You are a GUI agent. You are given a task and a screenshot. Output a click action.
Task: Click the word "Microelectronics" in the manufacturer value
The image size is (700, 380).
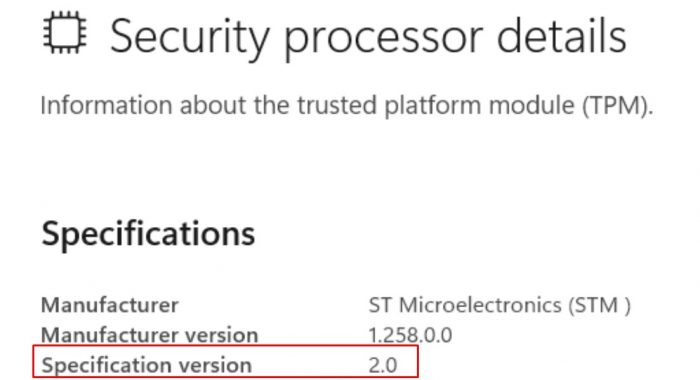[480, 305]
